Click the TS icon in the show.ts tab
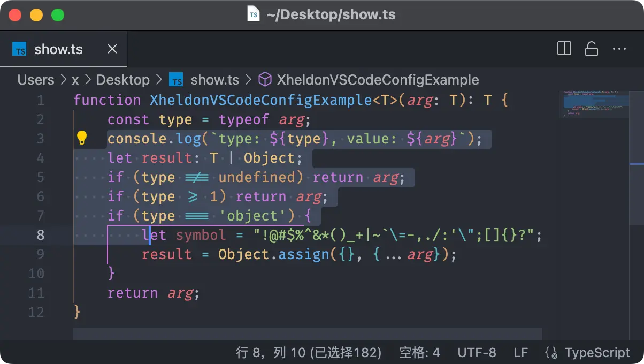 click(x=20, y=49)
